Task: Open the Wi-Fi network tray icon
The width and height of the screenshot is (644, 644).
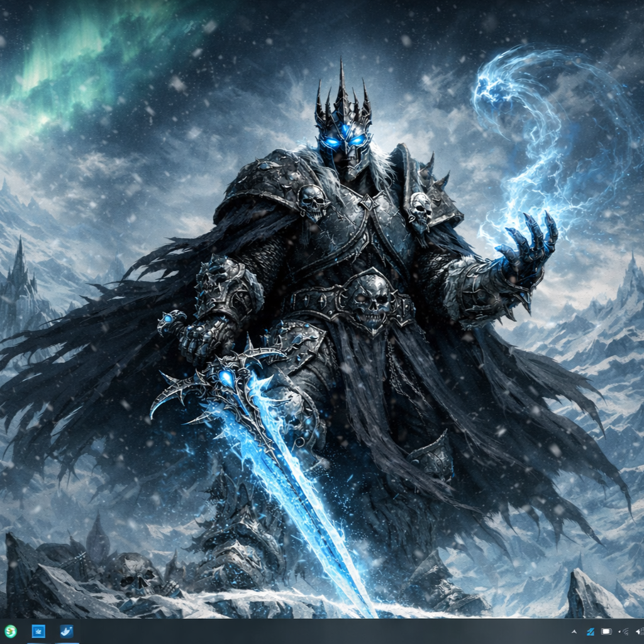Action: click(x=623, y=631)
